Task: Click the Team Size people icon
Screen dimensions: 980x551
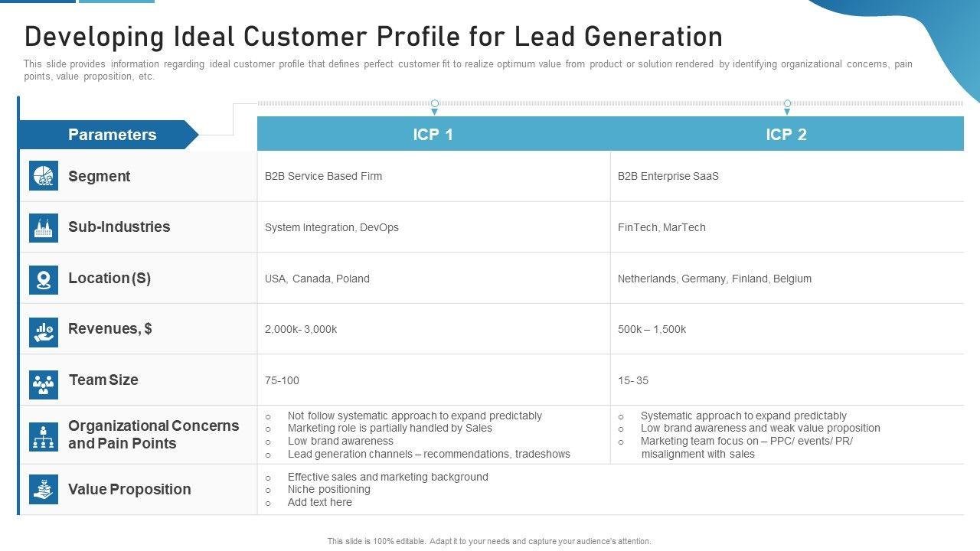Action: 44,383
